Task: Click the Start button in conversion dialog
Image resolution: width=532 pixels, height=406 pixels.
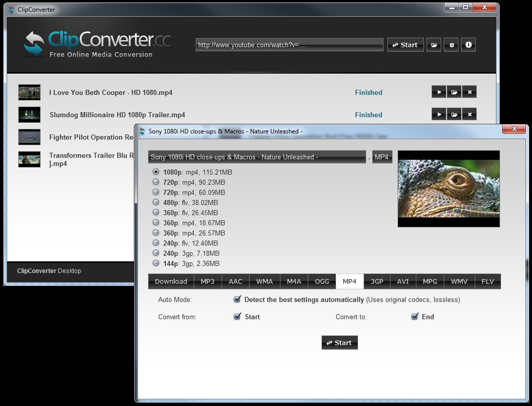Action: coord(339,343)
